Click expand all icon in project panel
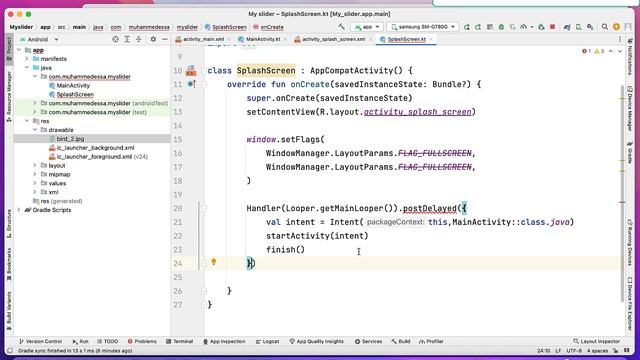The height and width of the screenshot is (360, 640). (127, 39)
